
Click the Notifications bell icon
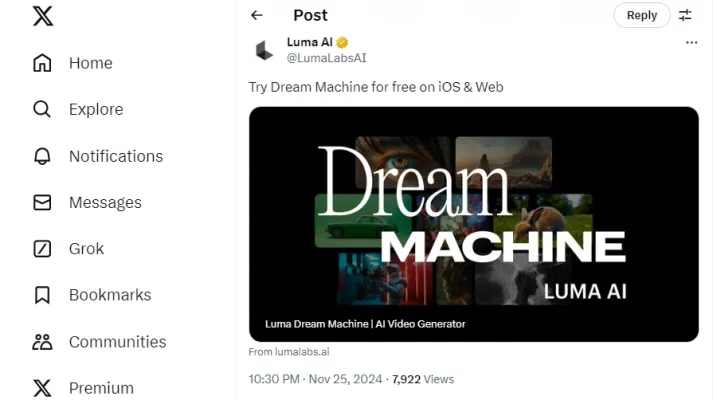42,156
